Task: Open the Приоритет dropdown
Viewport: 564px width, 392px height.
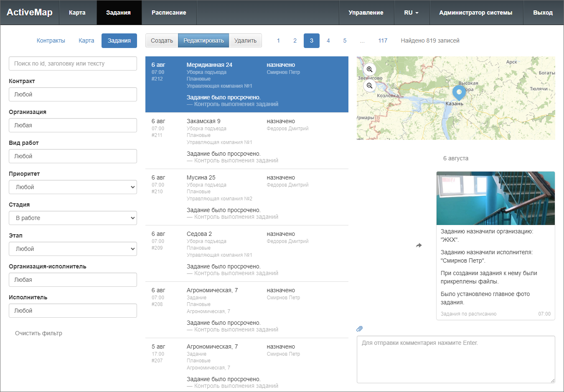Action: (73, 187)
